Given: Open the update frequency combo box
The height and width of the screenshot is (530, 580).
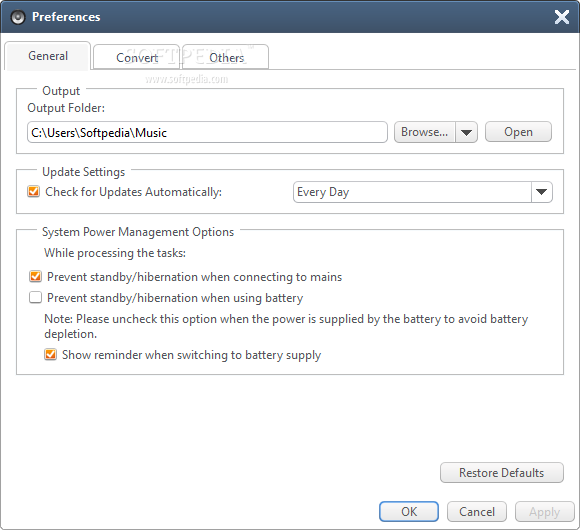Looking at the screenshot, I should tap(423, 192).
